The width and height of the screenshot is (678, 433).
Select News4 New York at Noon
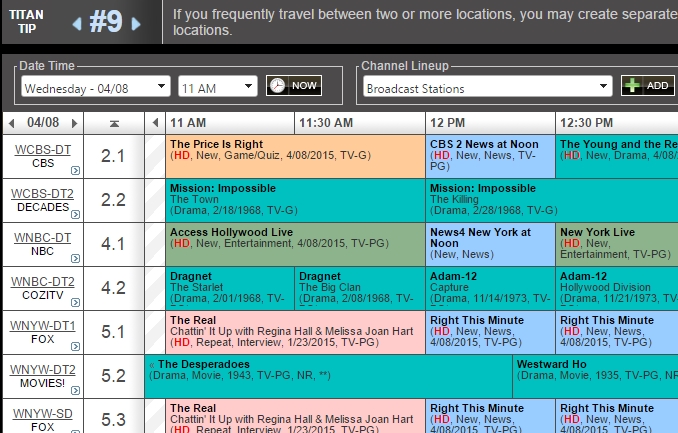pos(490,244)
